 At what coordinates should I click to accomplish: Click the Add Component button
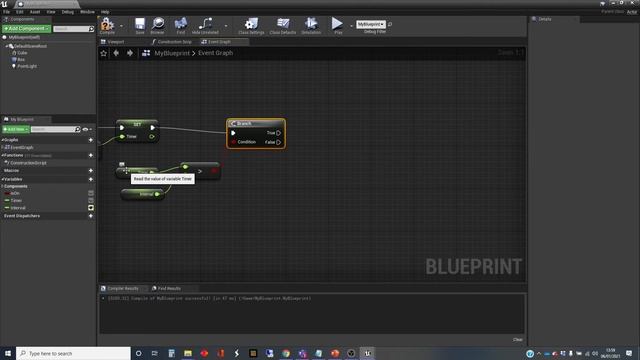click(27, 29)
